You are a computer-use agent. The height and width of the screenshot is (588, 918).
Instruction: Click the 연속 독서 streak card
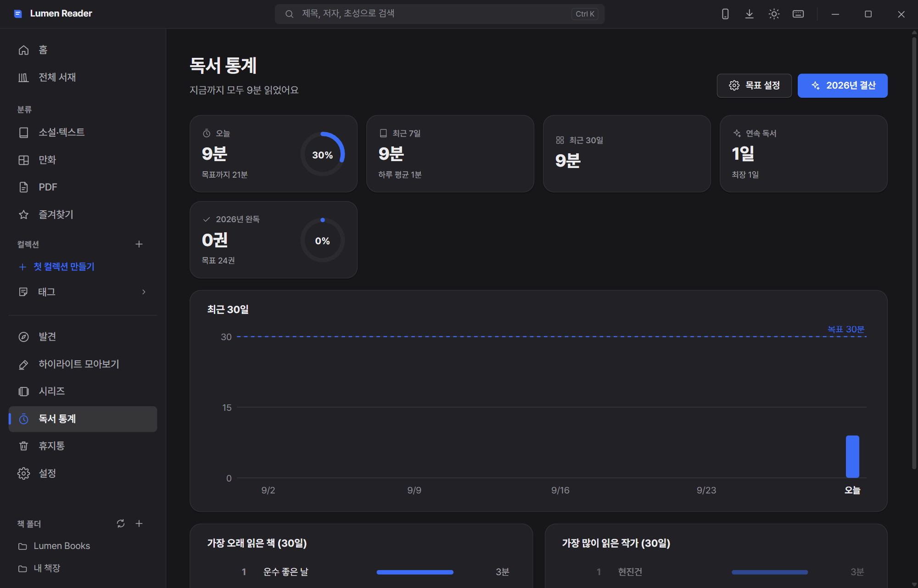tap(804, 154)
